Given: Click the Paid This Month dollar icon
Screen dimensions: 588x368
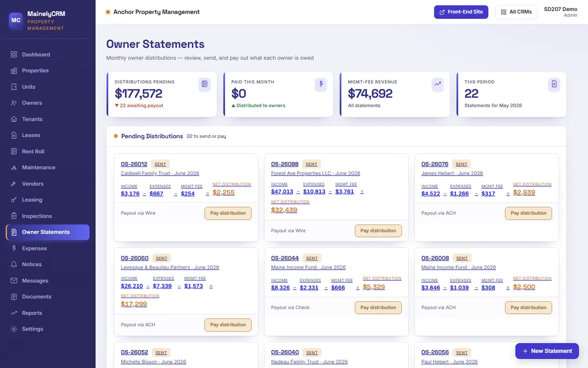Looking at the screenshot, I should pyautogui.click(x=321, y=84).
